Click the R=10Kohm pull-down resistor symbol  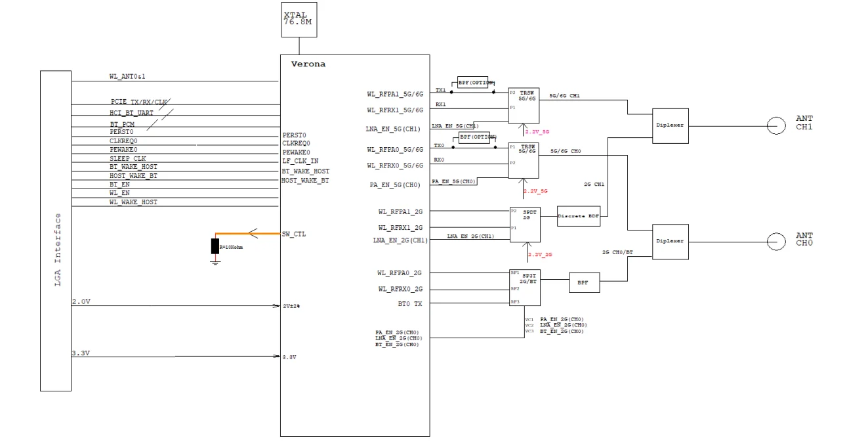pyautogui.click(x=215, y=248)
